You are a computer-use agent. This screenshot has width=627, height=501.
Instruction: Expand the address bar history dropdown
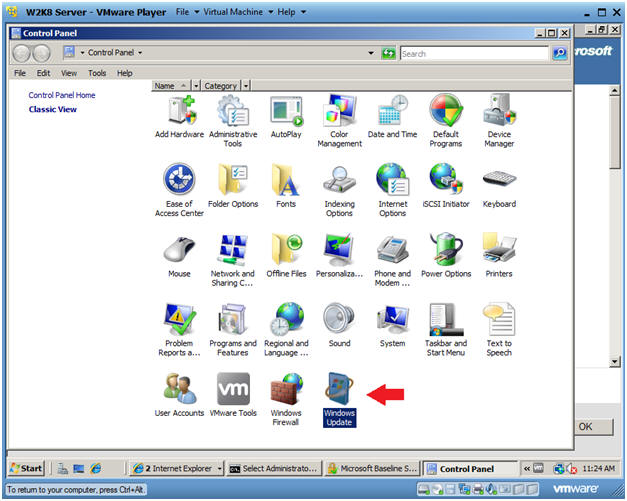[x=371, y=53]
